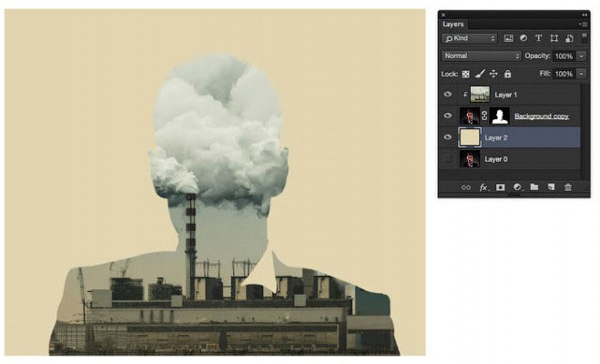Select the Layer 2 name
Image resolution: width=600 pixels, height=364 pixels.
tap(496, 137)
